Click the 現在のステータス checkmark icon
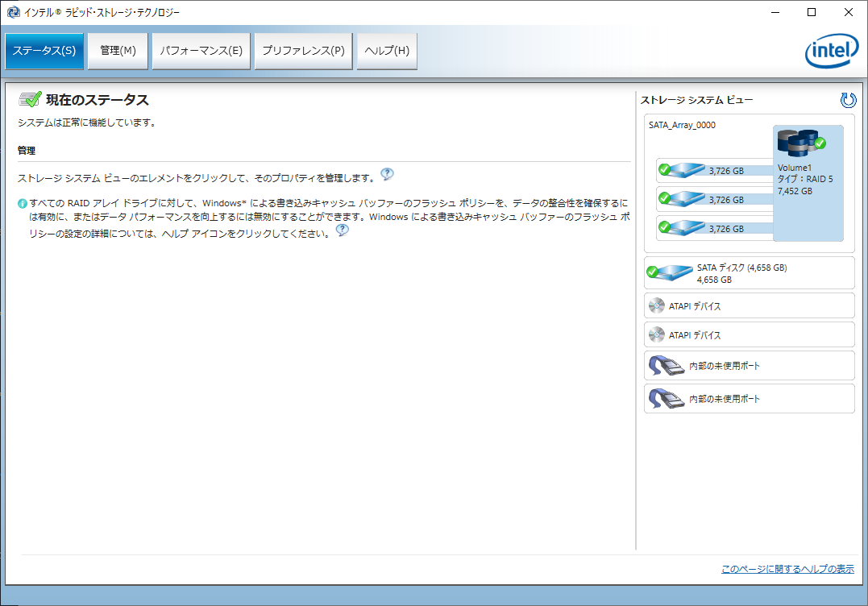This screenshot has height=606, width=868. [30, 100]
